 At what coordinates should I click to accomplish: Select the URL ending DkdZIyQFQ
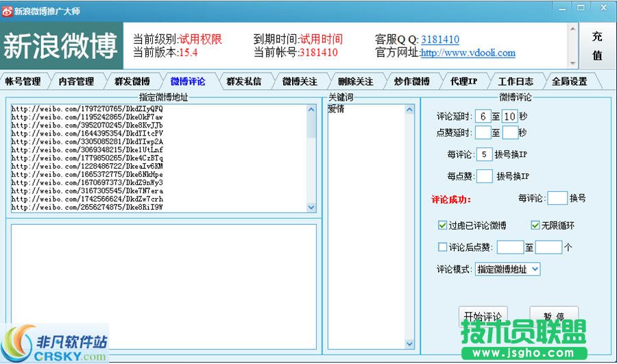click(87, 108)
